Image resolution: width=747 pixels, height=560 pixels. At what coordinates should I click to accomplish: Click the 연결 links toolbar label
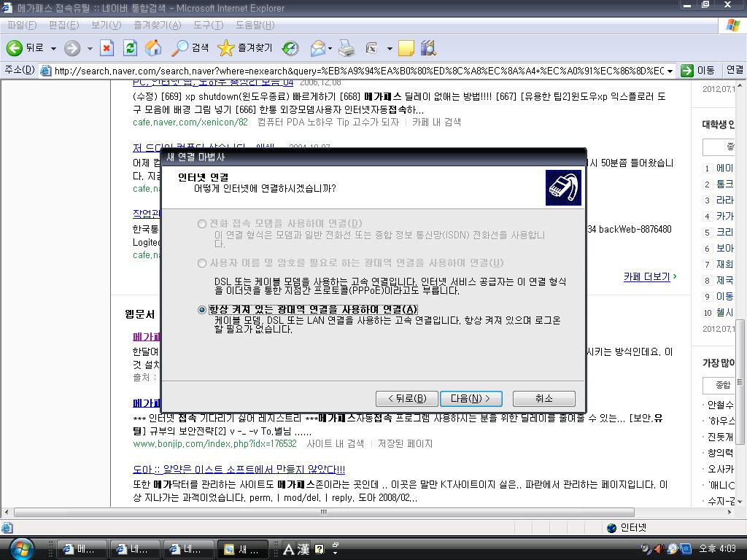[735, 70]
